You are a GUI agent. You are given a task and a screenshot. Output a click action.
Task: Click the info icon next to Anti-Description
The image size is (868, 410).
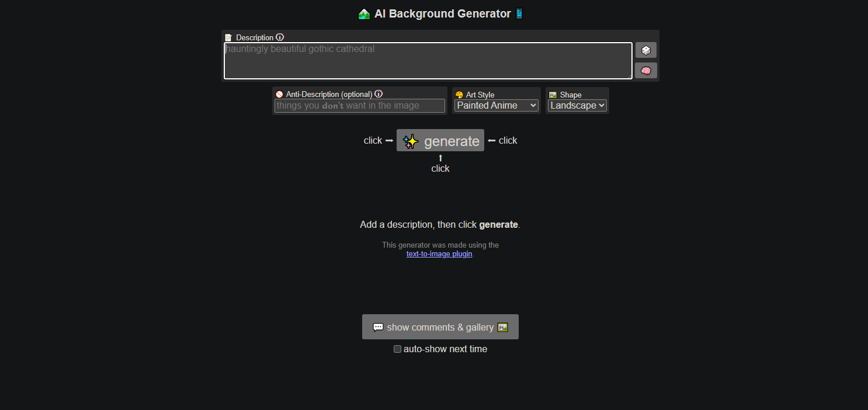pyautogui.click(x=379, y=93)
